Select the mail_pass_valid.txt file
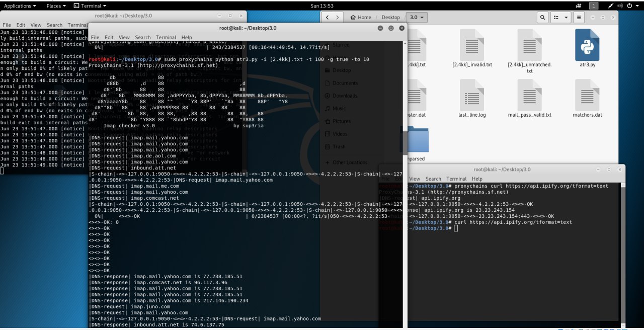This screenshot has width=644, height=330. (x=530, y=99)
